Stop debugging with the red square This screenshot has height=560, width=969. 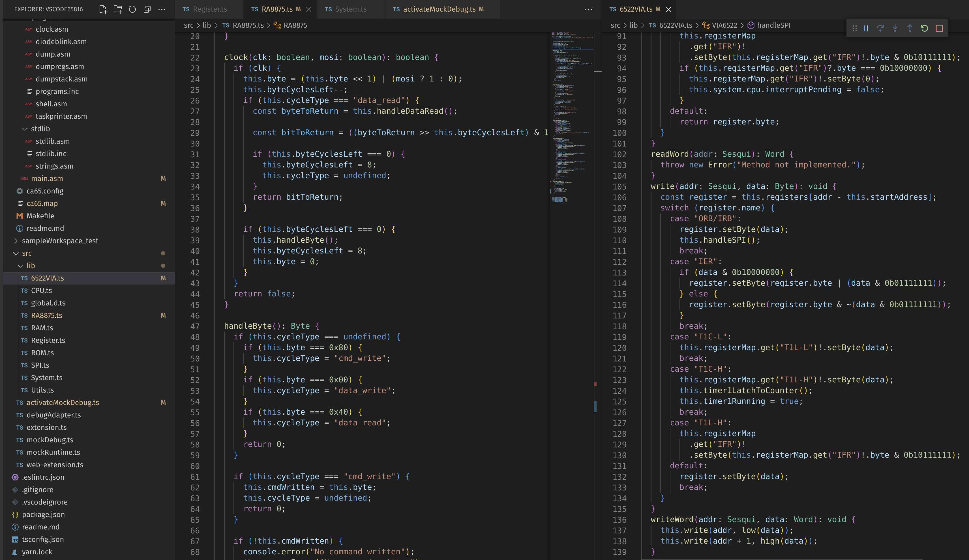[939, 28]
